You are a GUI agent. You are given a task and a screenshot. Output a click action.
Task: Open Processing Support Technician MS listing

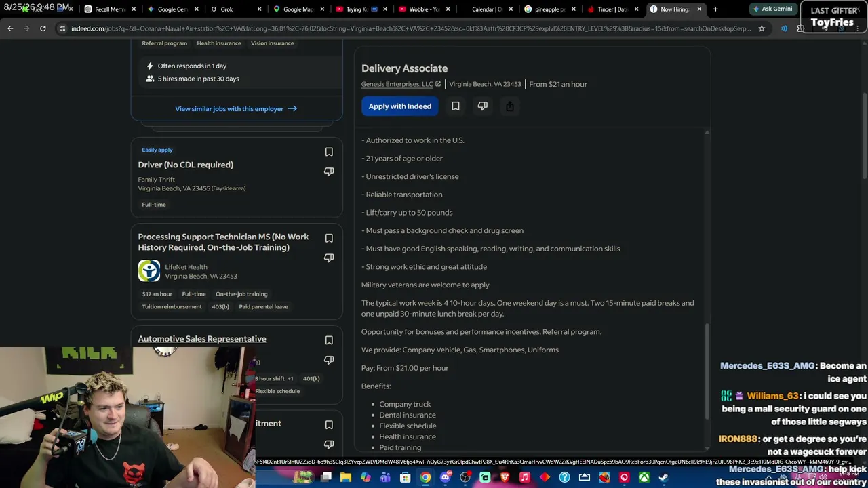pyautogui.click(x=223, y=242)
